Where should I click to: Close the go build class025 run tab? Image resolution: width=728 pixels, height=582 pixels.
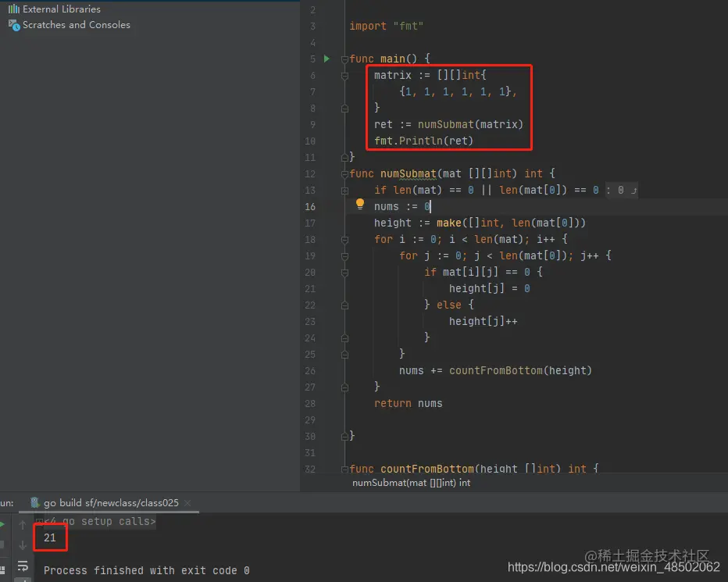tap(187, 503)
